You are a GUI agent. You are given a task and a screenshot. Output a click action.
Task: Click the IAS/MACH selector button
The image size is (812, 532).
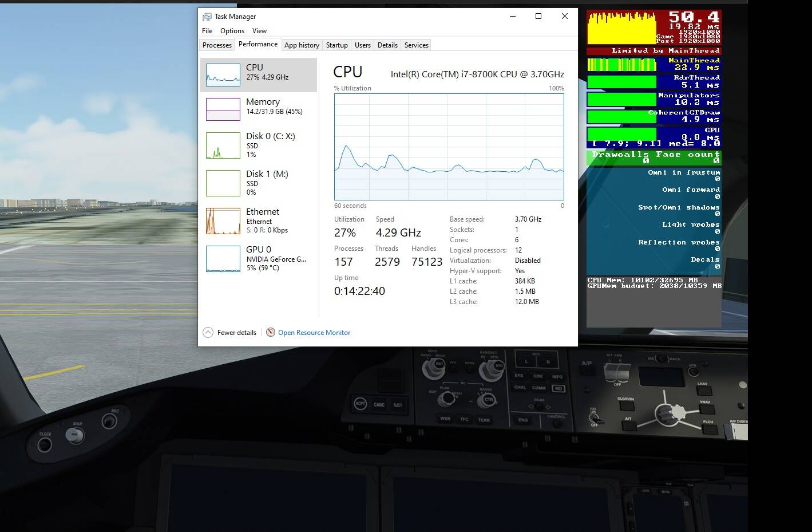click(x=662, y=358)
